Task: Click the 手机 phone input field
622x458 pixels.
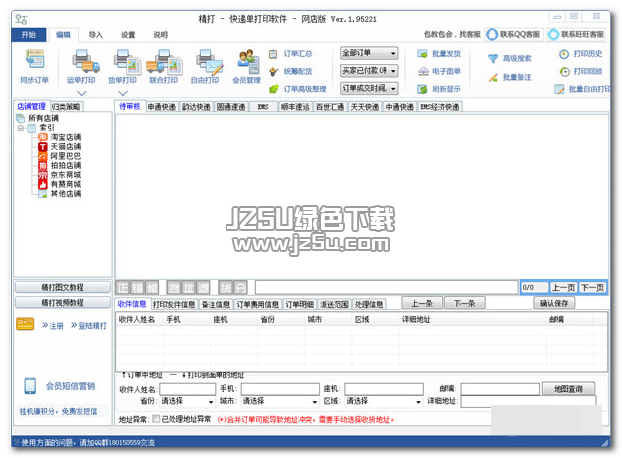Action: tap(280, 389)
